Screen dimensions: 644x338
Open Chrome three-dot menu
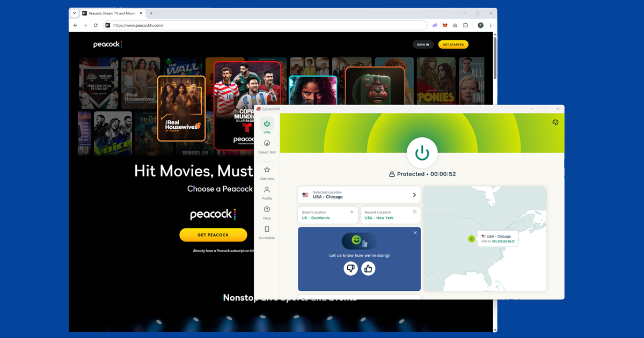(x=491, y=25)
